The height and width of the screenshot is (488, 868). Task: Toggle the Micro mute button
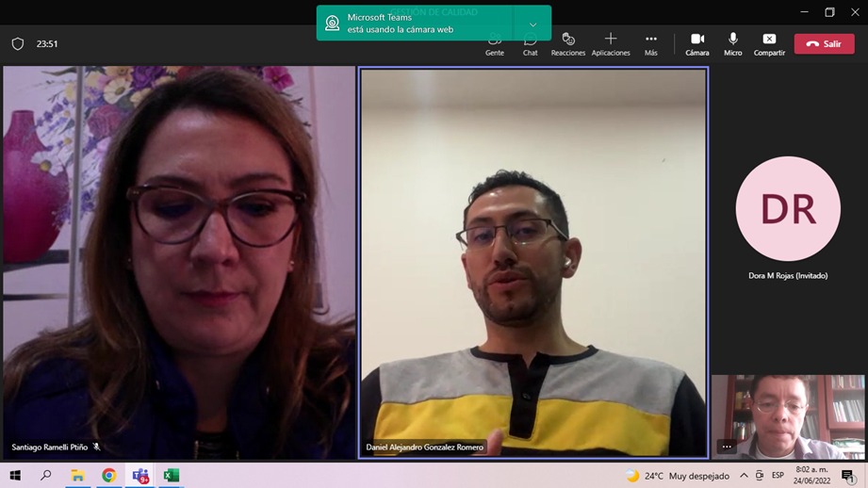(733, 44)
